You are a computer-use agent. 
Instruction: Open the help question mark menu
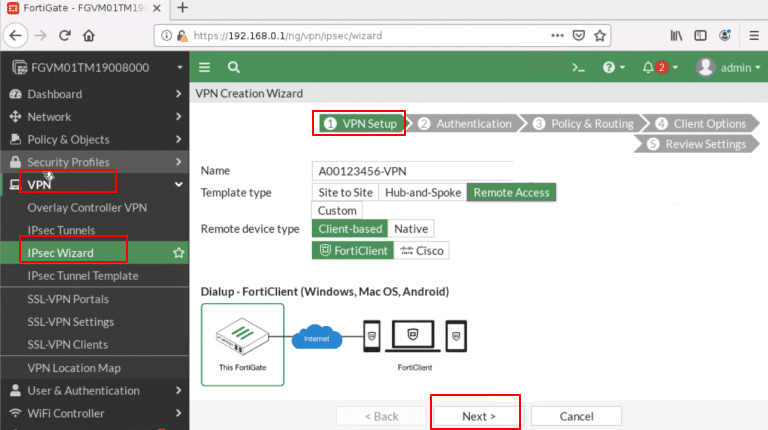pos(608,68)
